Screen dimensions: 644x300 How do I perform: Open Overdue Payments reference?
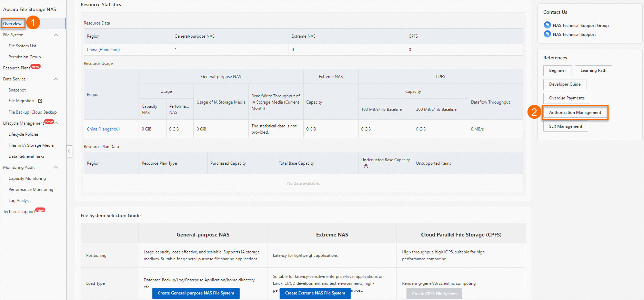[x=567, y=98]
